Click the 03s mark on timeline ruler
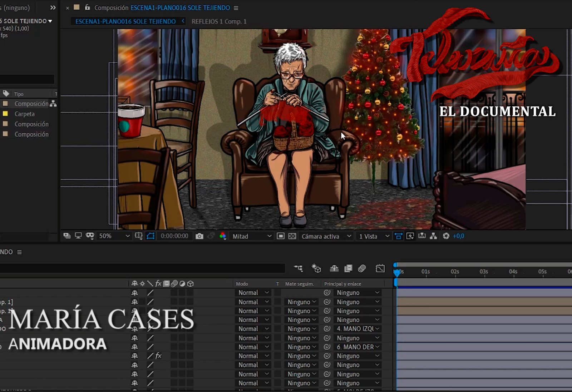This screenshot has width=572, height=392. click(484, 272)
